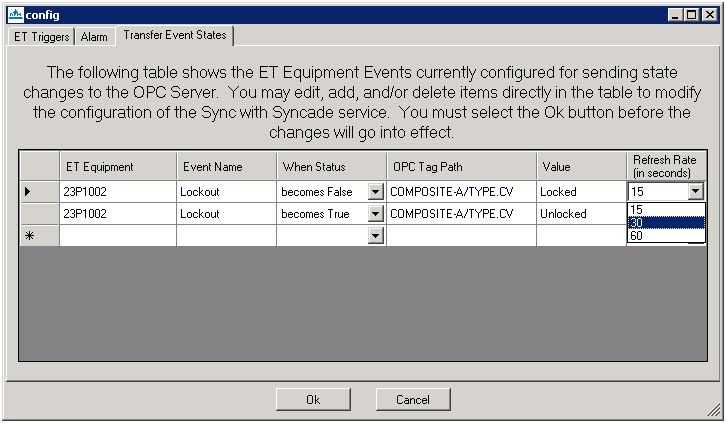Select 23P1002 cell in the first row
The width and height of the screenshot is (726, 423).
pos(118,192)
